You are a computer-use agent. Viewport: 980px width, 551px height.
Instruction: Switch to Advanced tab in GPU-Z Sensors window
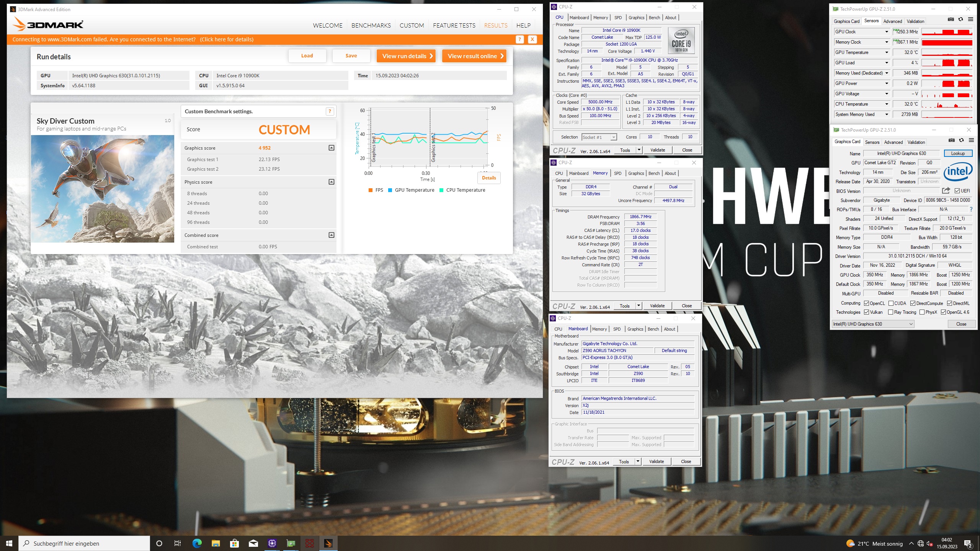pyautogui.click(x=893, y=21)
